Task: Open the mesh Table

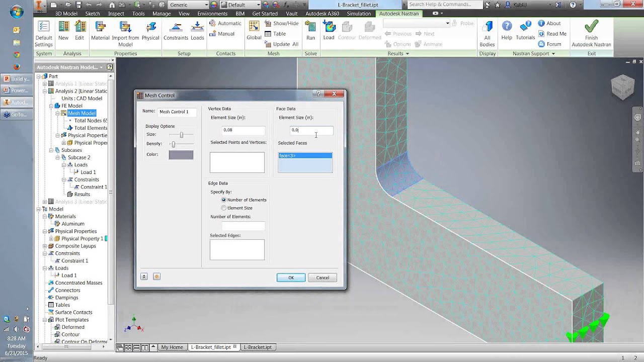Action: point(275,34)
